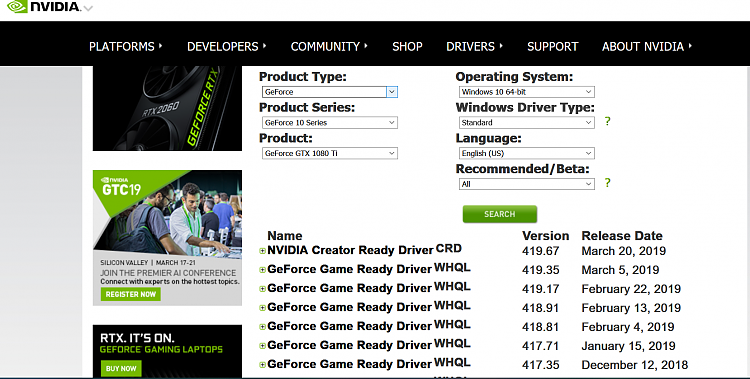Image resolution: width=750 pixels, height=379 pixels.
Task: Expand the Game Ready Driver 419.17 row
Action: coord(262,289)
